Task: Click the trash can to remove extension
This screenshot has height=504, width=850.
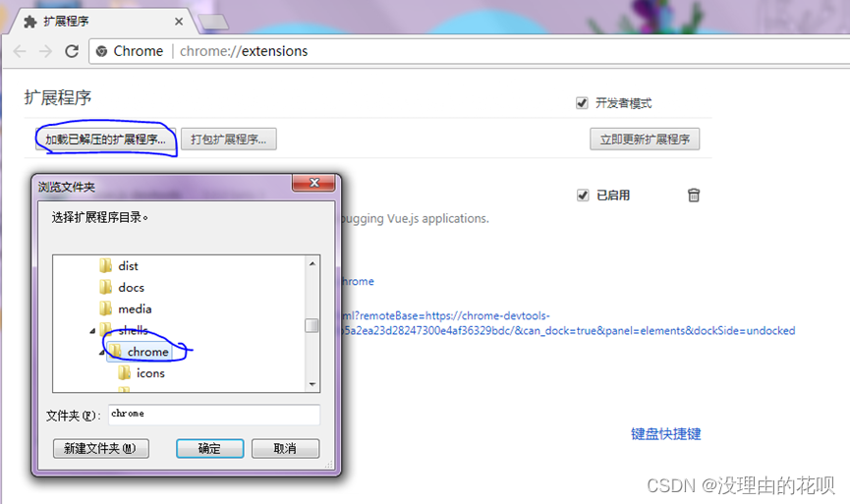Action: coord(694,196)
